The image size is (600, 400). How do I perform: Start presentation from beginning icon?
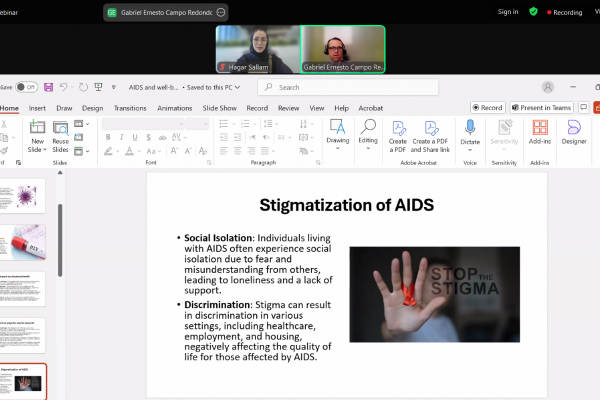coord(98,87)
